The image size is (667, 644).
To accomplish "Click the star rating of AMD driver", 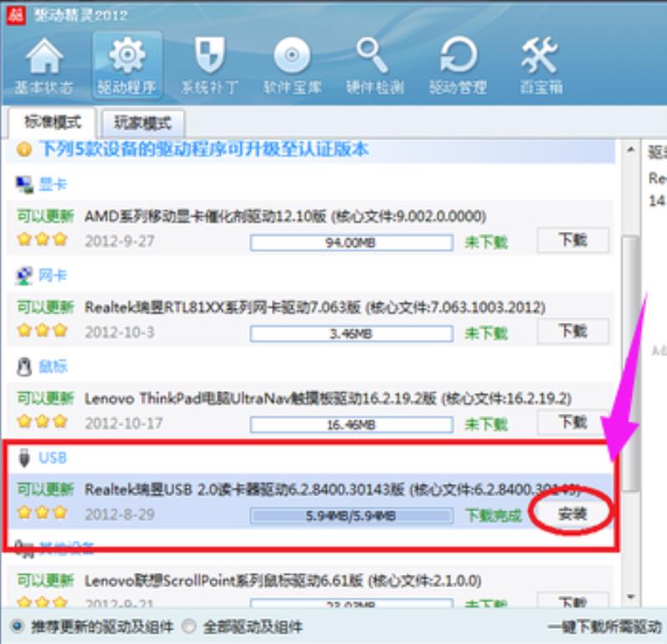I will pyautogui.click(x=43, y=239).
